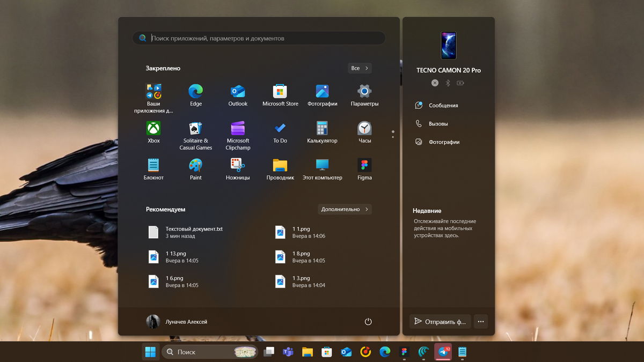Image resolution: width=644 pixels, height=362 pixels.
Task: Open the Edge pinned app
Action: click(196, 95)
